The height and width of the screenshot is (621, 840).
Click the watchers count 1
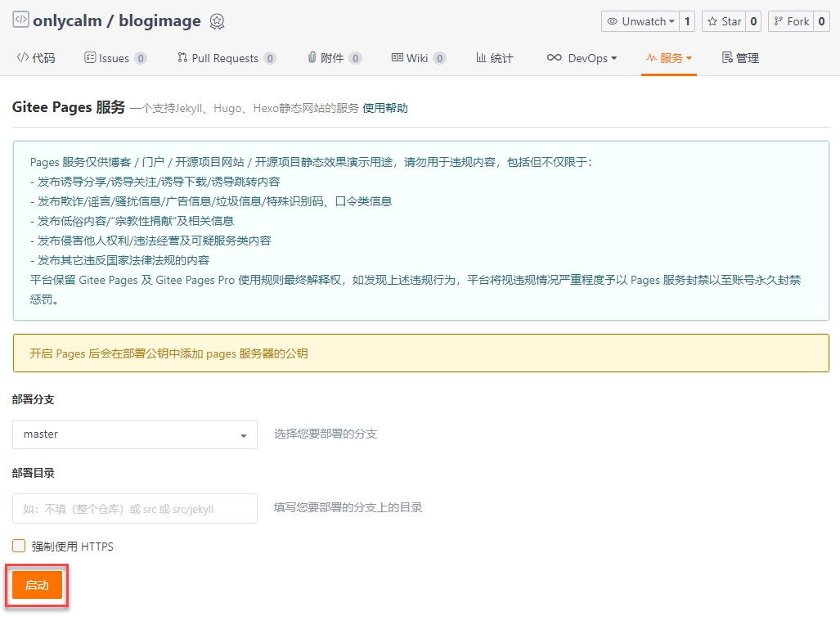(x=687, y=21)
